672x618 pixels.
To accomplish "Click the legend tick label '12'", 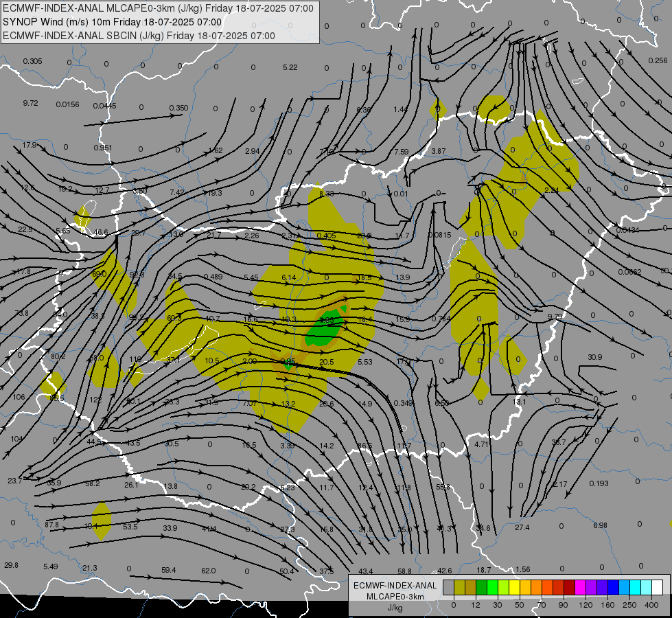I will tap(475, 605).
